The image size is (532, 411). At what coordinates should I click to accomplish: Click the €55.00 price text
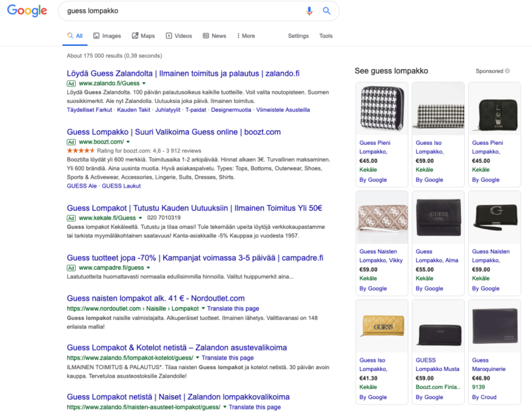pyautogui.click(x=424, y=269)
